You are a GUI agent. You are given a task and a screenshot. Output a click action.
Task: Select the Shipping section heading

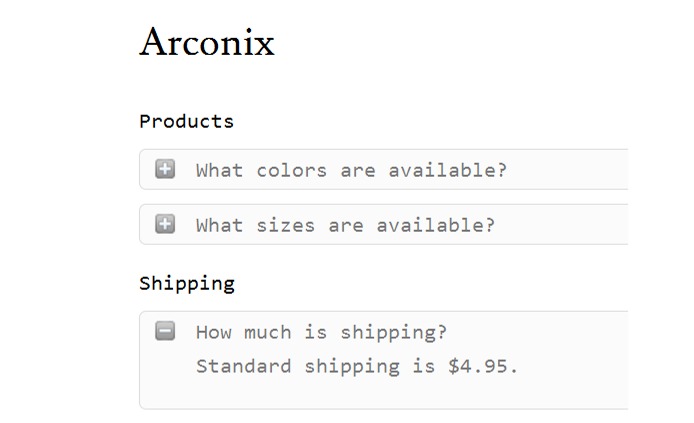pos(187,283)
